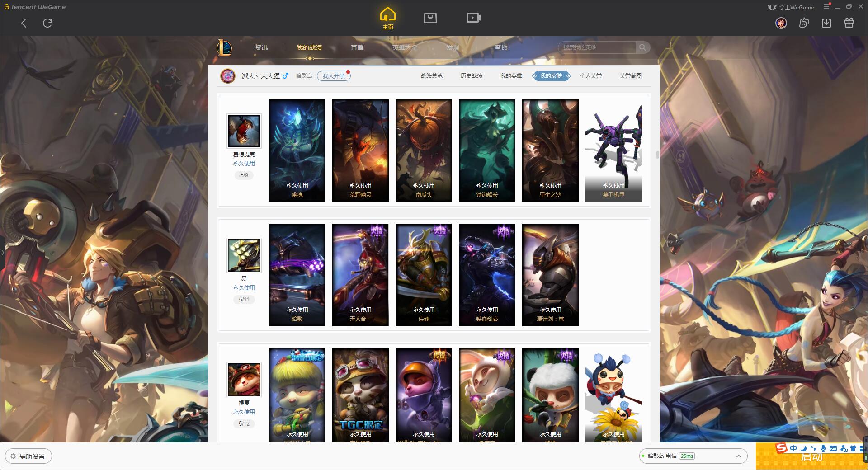Open the 发现 tab
Screen dimensions: 868x470
tap(453, 47)
